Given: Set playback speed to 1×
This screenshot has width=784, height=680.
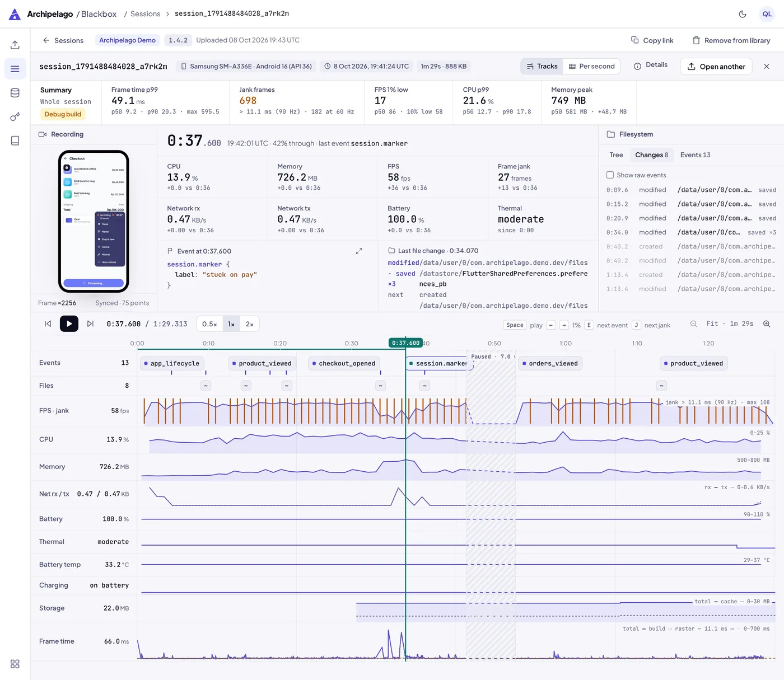Looking at the screenshot, I should click(231, 324).
